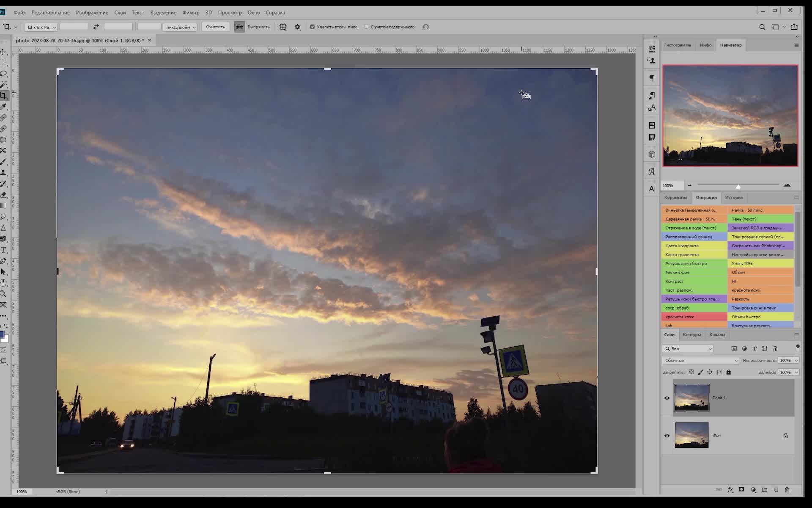Open layer styles fx icon
Image resolution: width=812 pixels, height=508 pixels.
click(730, 490)
